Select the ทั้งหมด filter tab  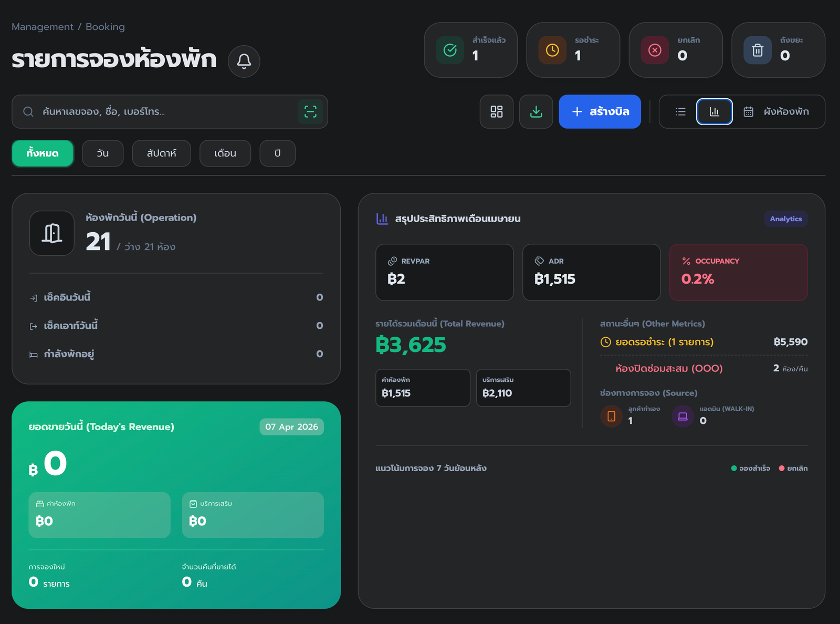coord(43,153)
